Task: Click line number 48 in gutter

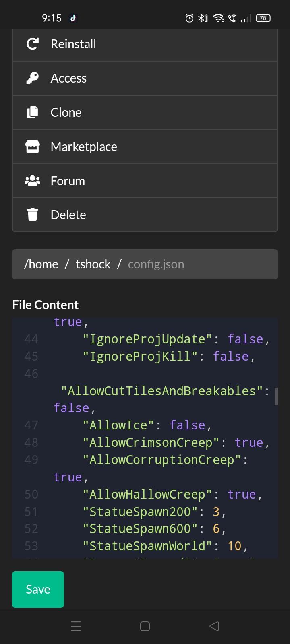Action: 31,442
